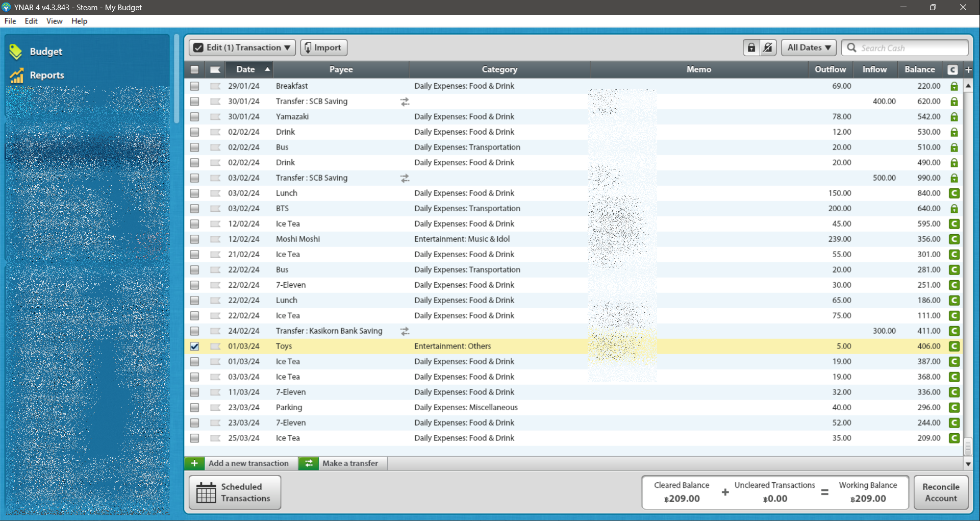Check the Breakfast transaction checkbox

[194, 86]
